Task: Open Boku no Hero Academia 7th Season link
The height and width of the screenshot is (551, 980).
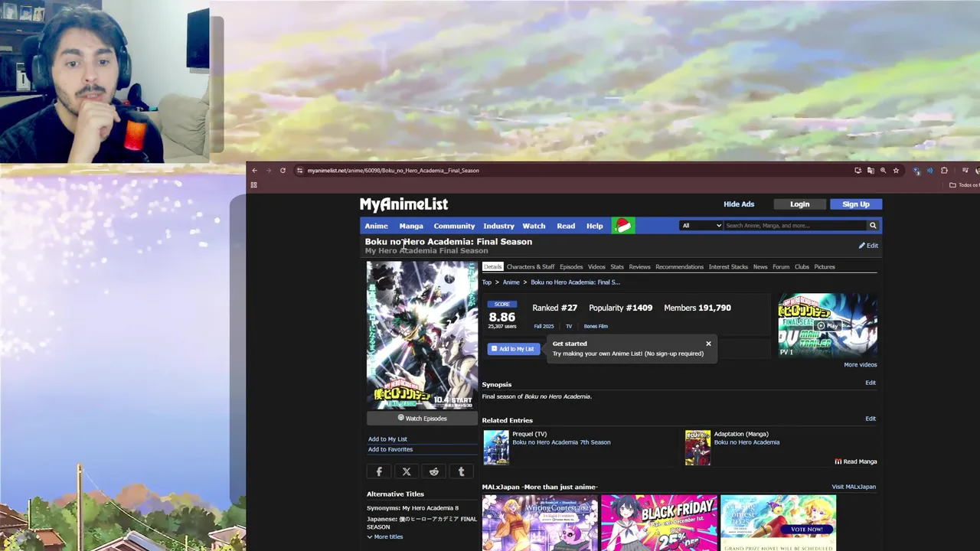Action: 561,442
